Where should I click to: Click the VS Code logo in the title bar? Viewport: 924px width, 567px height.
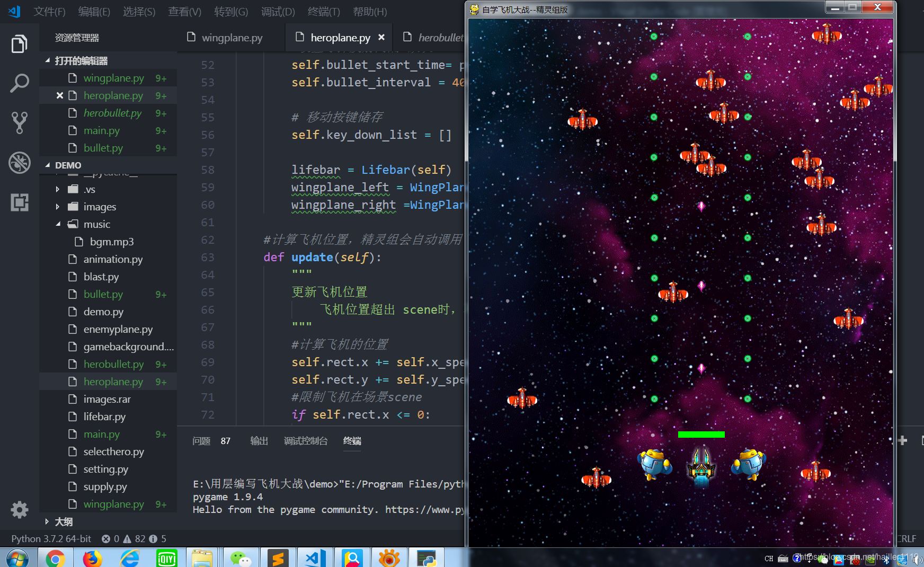14,11
